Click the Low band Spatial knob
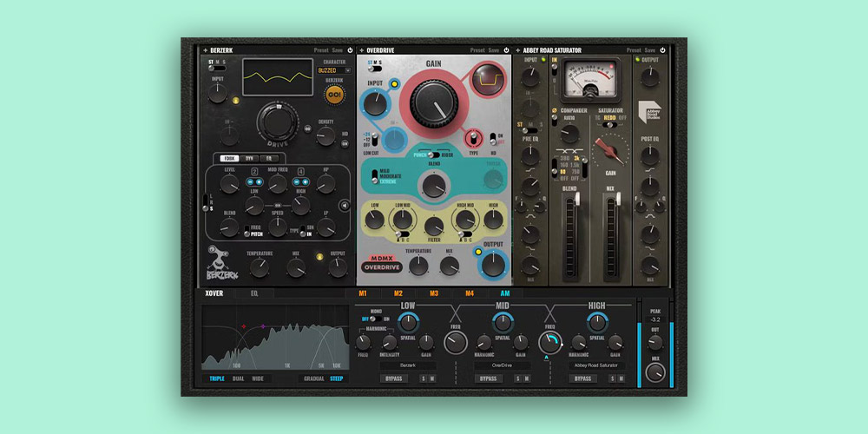The width and height of the screenshot is (868, 434). pyautogui.click(x=408, y=323)
